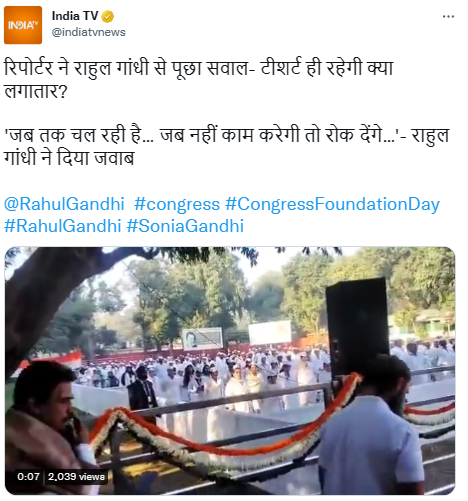Viewport: 468px width, 501px height.
Task: Play the embedded tweet video
Action: pyautogui.click(x=230, y=371)
